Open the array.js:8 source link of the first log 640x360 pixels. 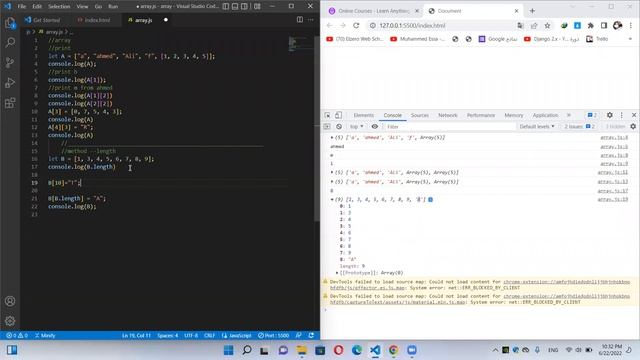coord(614,138)
